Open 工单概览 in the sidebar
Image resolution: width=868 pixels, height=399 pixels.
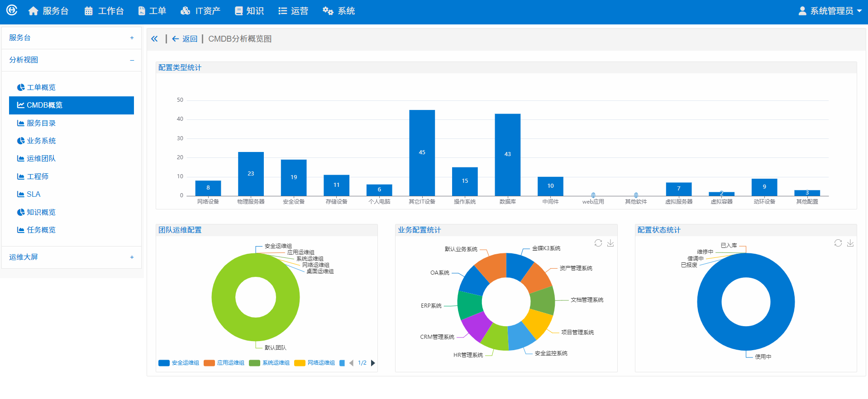(72, 87)
